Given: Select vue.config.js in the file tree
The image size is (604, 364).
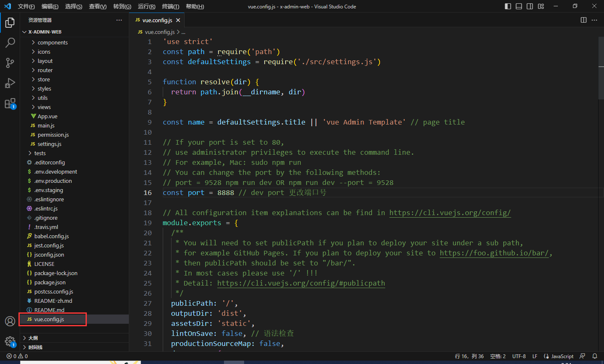Looking at the screenshot, I should click(74, 319).
